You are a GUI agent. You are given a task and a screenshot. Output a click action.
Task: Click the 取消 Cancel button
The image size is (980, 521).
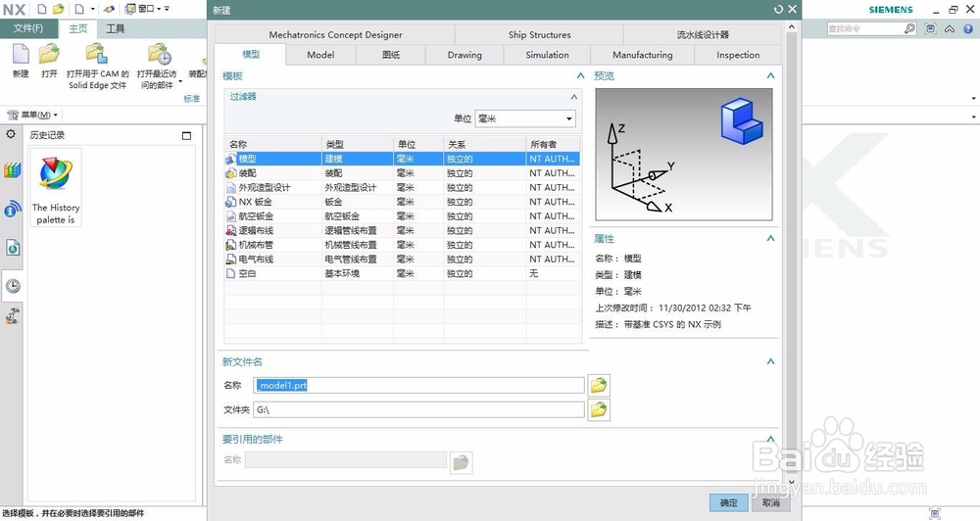(770, 502)
